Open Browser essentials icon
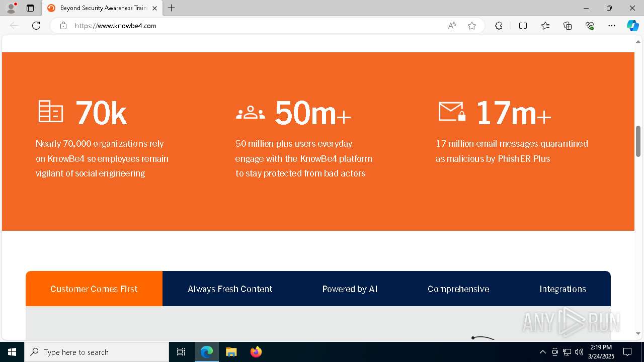The image size is (644, 362). 590,26
